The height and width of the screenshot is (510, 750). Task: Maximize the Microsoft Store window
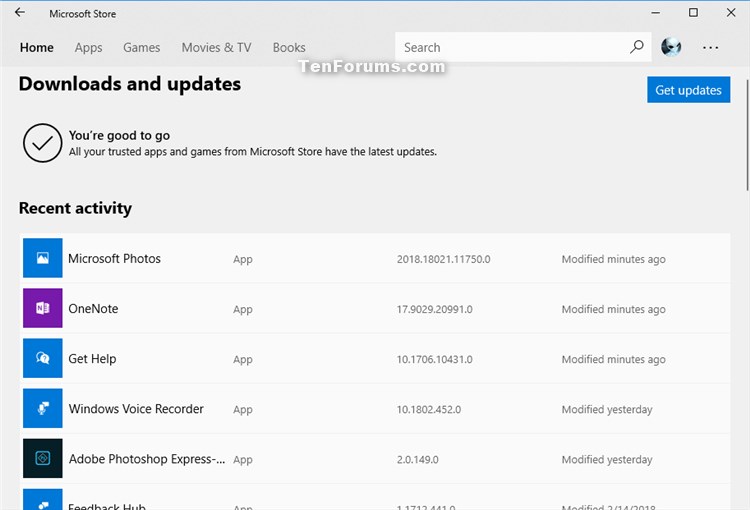coord(693,13)
